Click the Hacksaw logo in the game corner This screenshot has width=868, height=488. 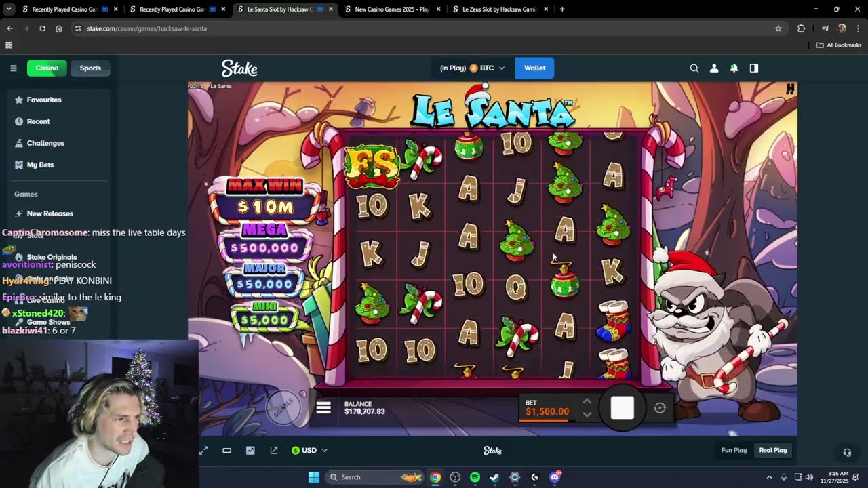click(790, 89)
